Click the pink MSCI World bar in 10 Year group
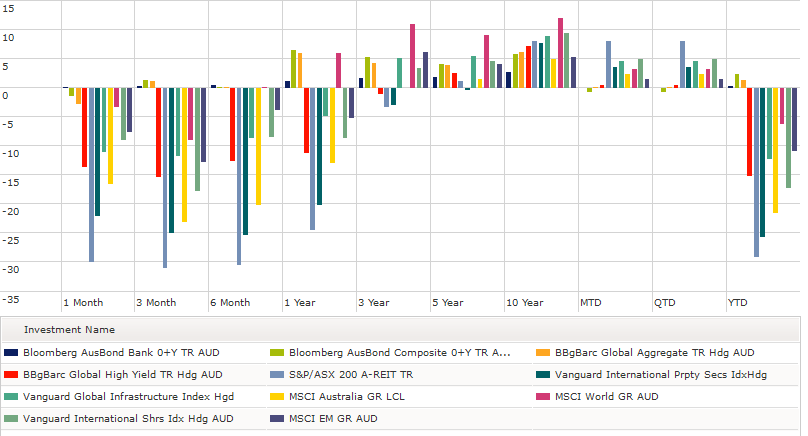The image size is (808, 436). (x=561, y=53)
